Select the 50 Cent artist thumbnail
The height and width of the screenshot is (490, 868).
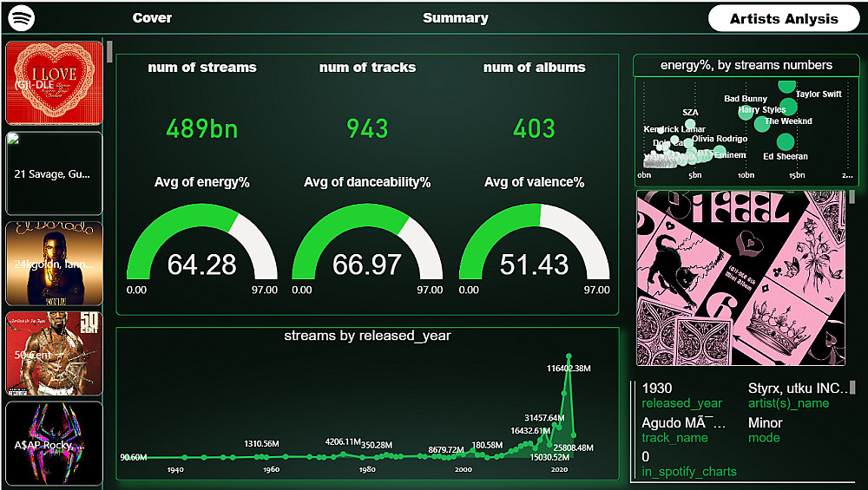tap(54, 353)
